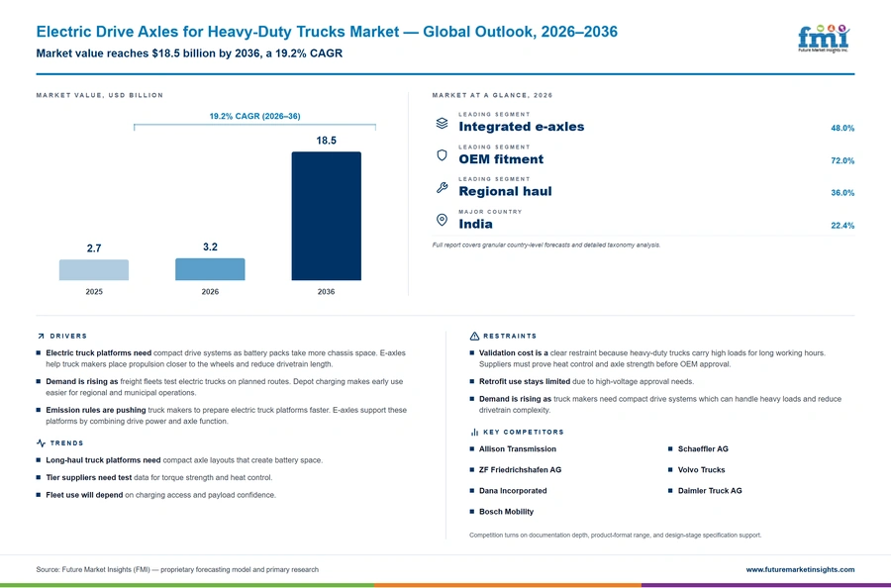Viewport: 891px width, 588px height.
Task: Click the Full report covers granular note
Action: tap(546, 245)
